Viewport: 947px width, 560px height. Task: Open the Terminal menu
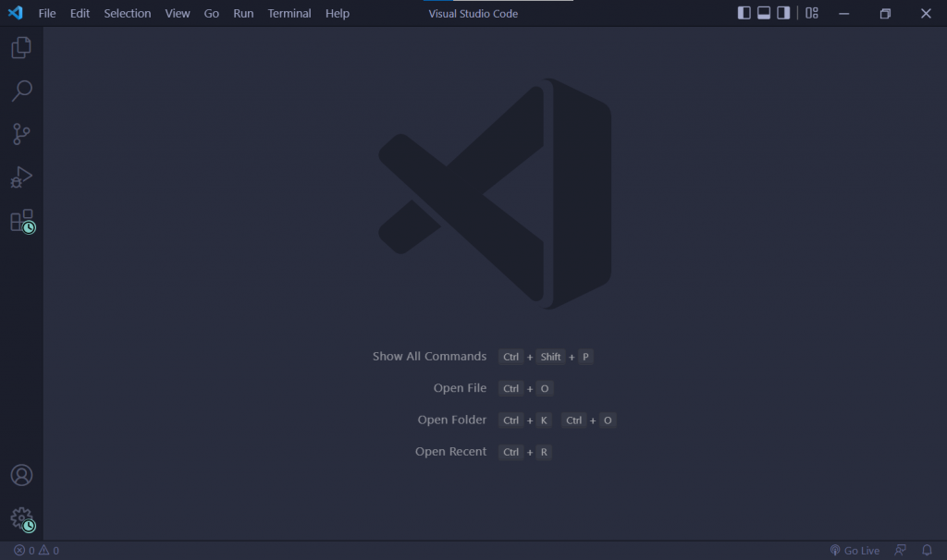click(289, 13)
